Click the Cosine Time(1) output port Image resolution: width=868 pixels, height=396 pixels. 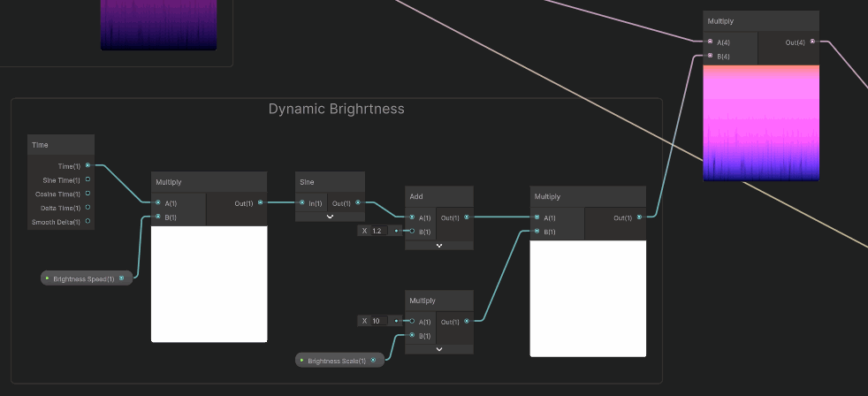click(88, 194)
